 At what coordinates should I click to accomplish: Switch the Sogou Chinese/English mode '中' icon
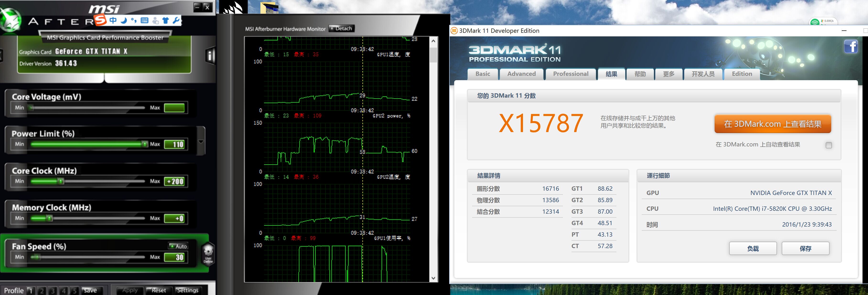(113, 20)
